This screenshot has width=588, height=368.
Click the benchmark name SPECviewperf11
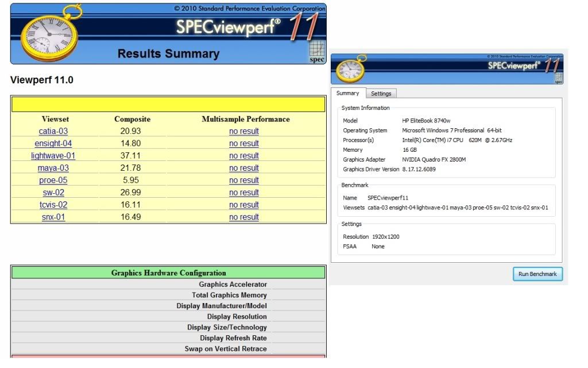388,198
